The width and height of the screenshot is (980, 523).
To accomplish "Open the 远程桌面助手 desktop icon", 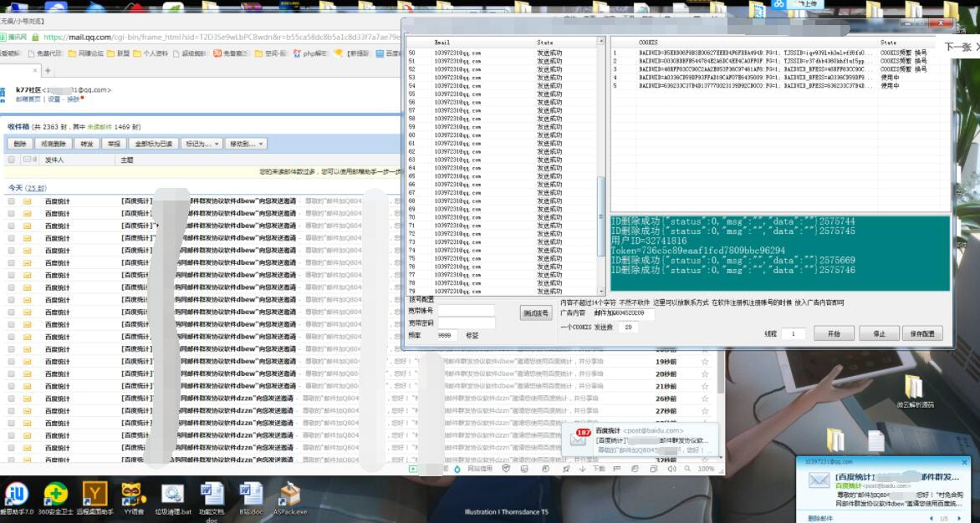I will click(95, 497).
